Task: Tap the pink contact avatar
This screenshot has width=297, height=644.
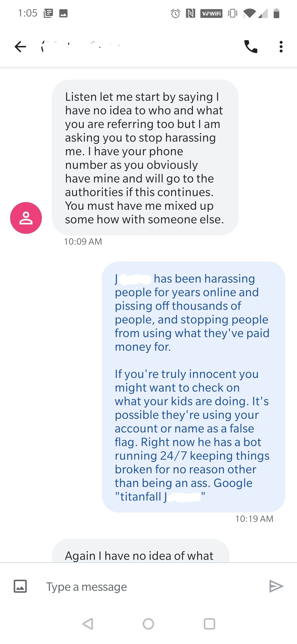Action: coord(26,218)
